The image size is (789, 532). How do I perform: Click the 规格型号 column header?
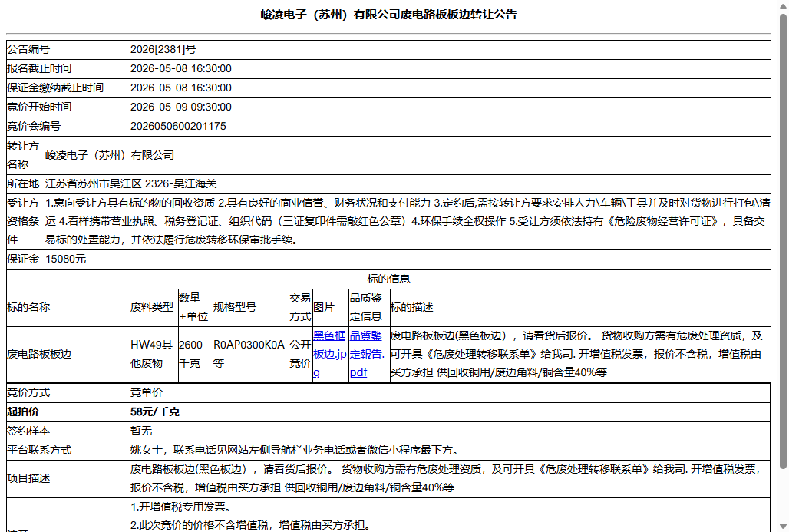pos(235,308)
